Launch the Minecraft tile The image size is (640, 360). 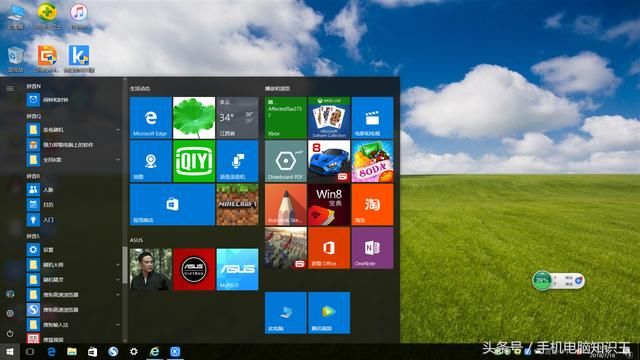(x=237, y=204)
